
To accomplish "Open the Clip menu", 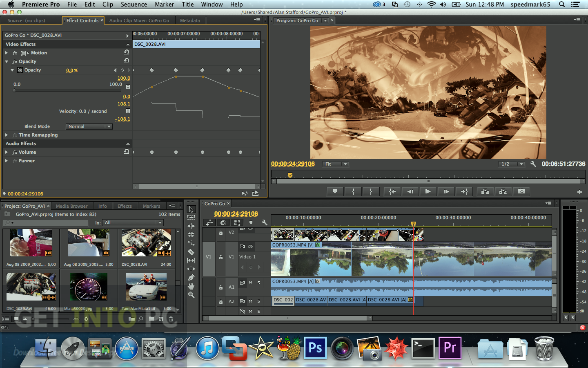I will 108,4.
